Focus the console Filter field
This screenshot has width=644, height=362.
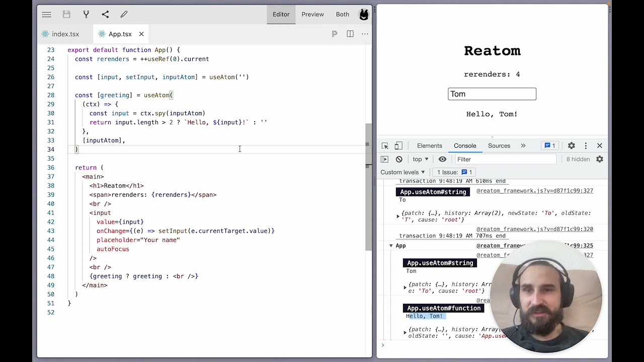pyautogui.click(x=506, y=159)
